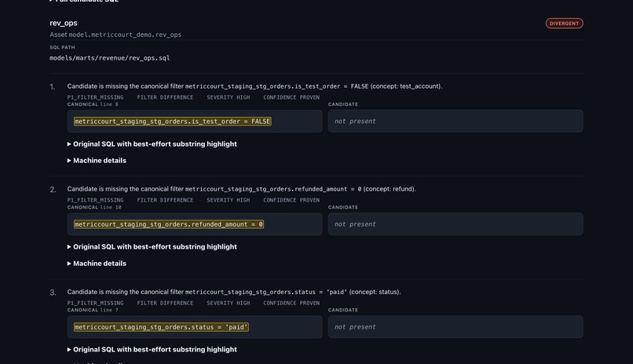Click 'CANONICAL line 7' label
This screenshot has height=364, width=633.
pos(93,310)
